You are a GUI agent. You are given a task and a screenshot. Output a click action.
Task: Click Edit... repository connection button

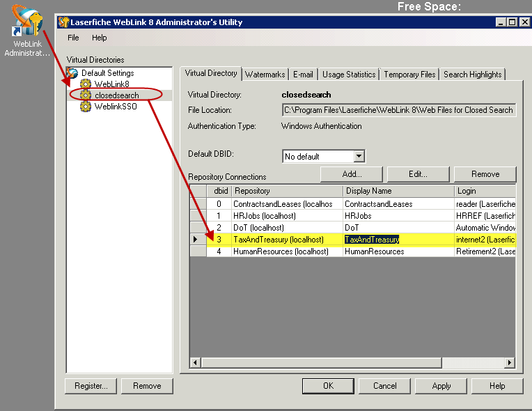click(418, 174)
